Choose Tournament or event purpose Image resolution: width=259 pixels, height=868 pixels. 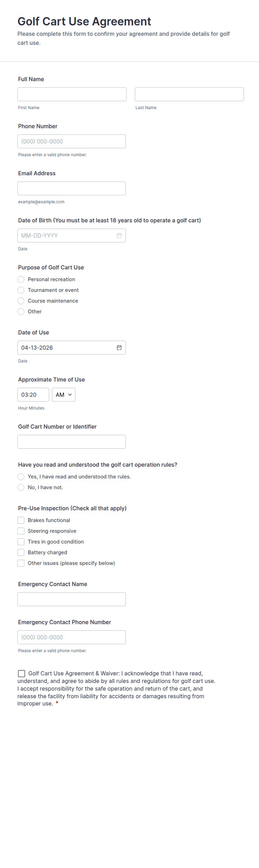21,290
